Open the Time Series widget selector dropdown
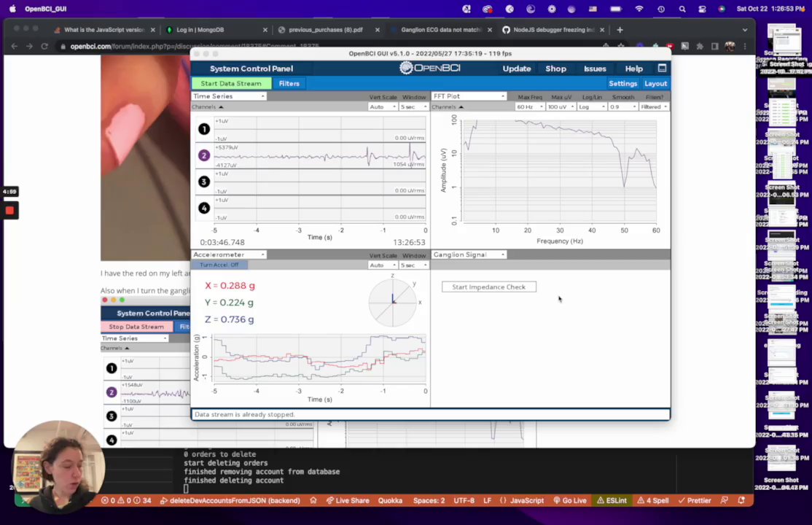The width and height of the screenshot is (812, 525). 229,96
